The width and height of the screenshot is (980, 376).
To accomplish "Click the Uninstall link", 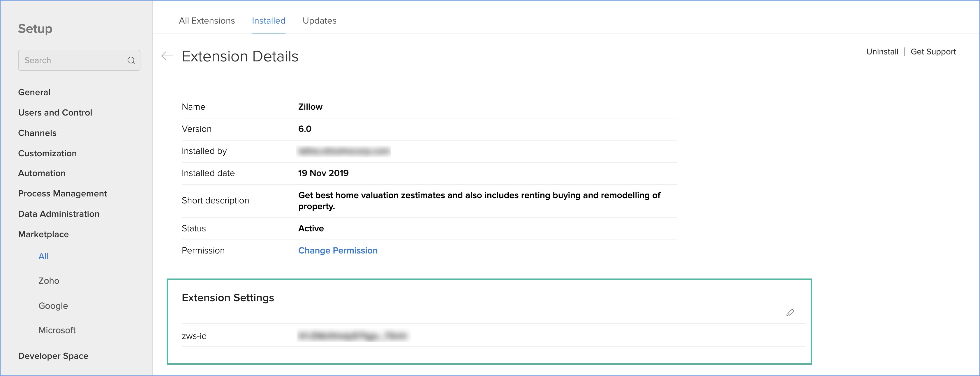I will (x=882, y=52).
